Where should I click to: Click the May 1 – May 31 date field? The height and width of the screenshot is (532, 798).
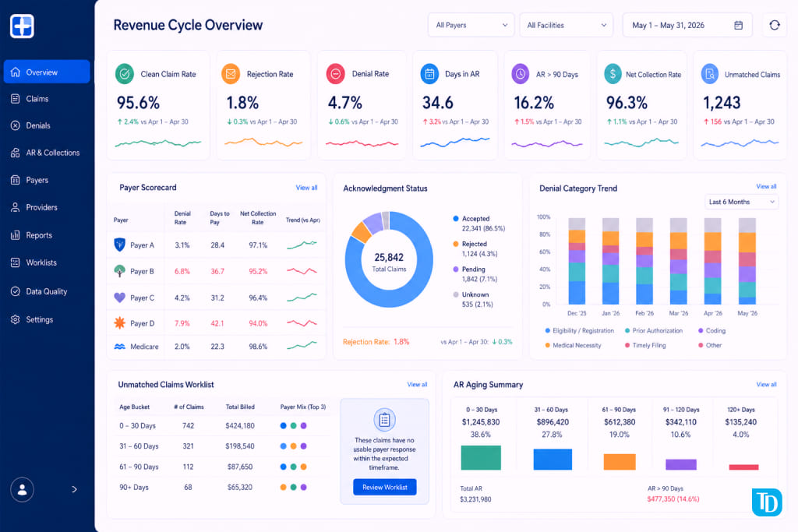[687, 25]
